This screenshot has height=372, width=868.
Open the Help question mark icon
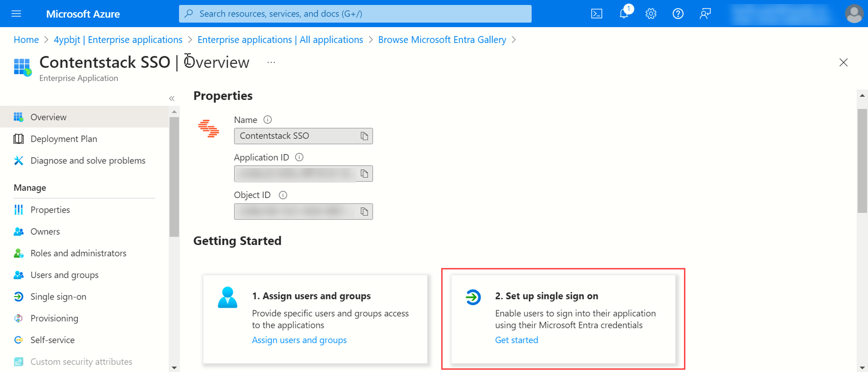(678, 14)
